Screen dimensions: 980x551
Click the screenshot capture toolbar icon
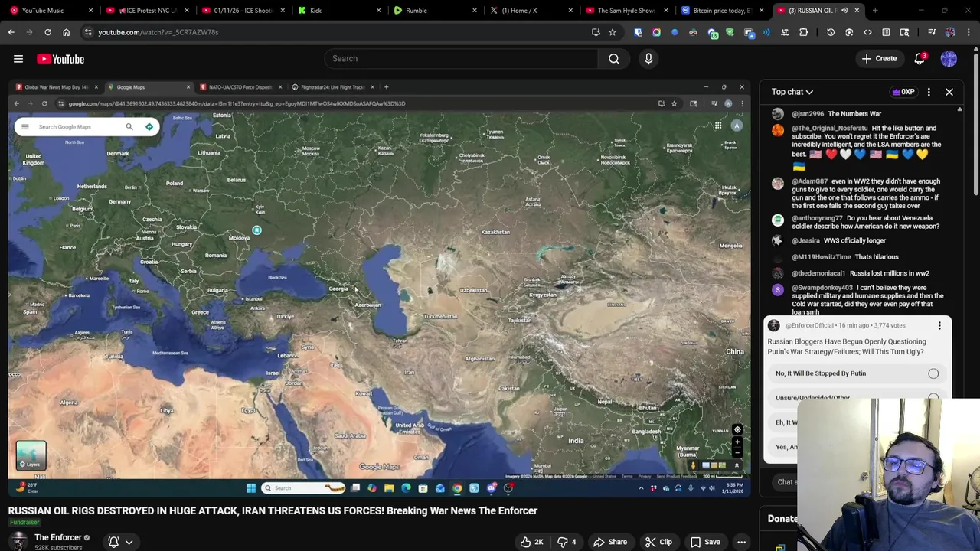pyautogui.click(x=849, y=32)
